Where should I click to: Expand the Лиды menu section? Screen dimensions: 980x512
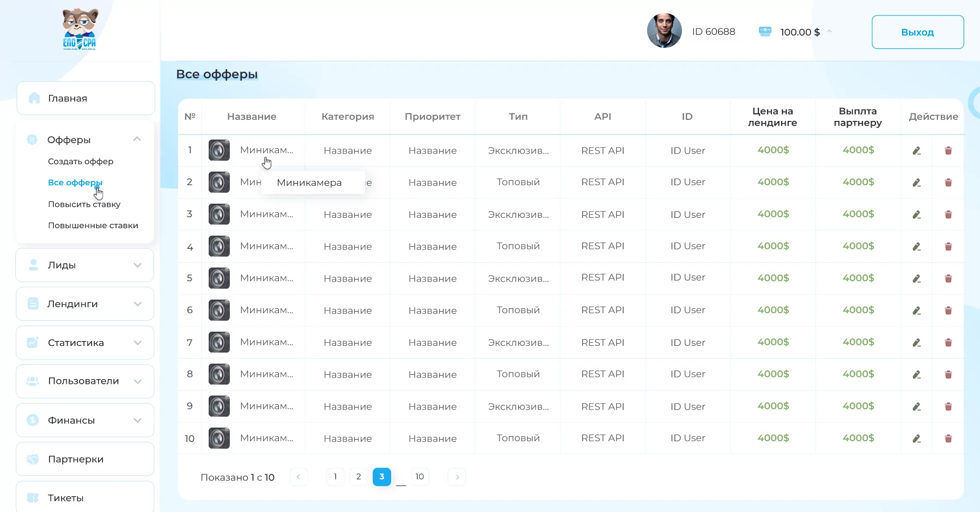pos(137,265)
